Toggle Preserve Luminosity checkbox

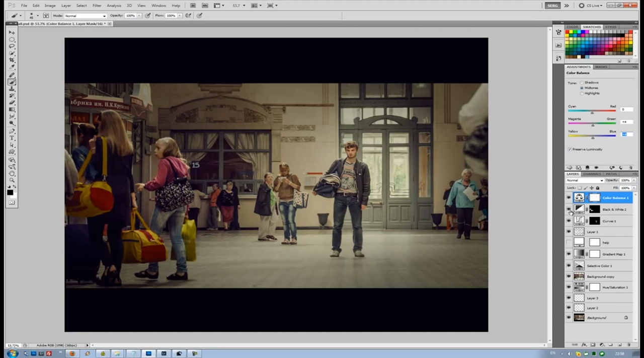[x=570, y=149]
